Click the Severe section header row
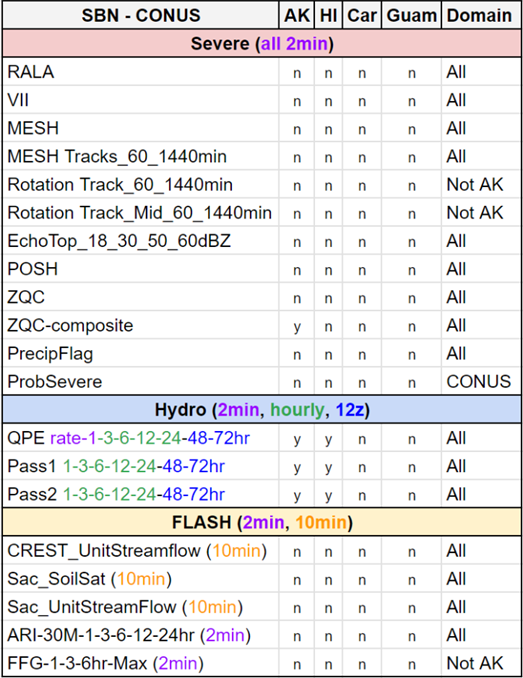523x678 pixels. pyautogui.click(x=262, y=44)
